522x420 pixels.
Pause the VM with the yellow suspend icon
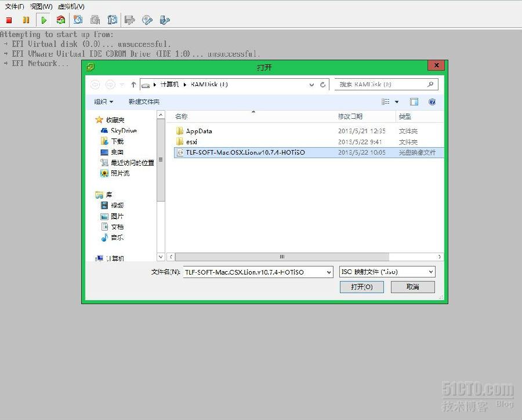26,20
